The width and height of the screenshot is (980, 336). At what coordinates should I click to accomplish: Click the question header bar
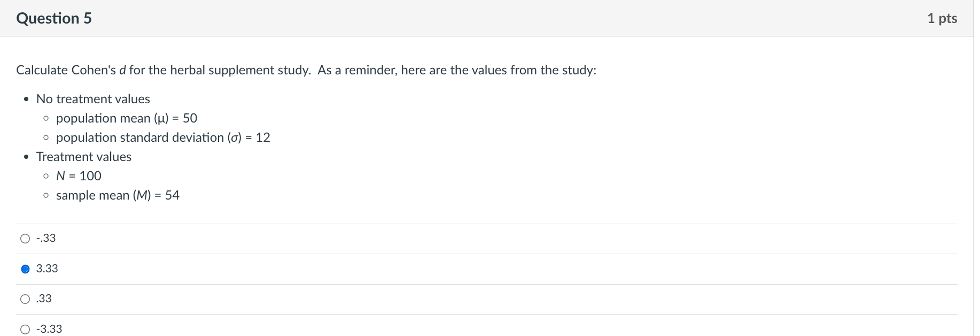click(x=481, y=18)
